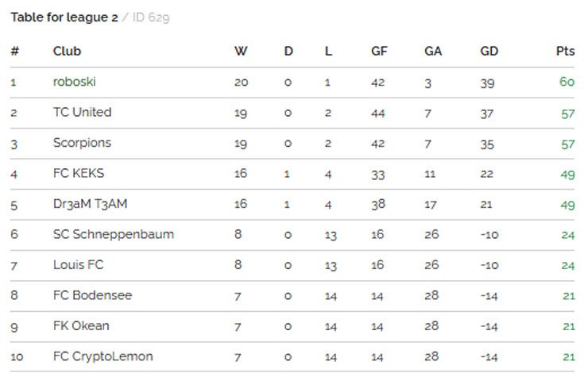Click the W wins column header
This screenshot has width=588, height=373.
(x=241, y=52)
